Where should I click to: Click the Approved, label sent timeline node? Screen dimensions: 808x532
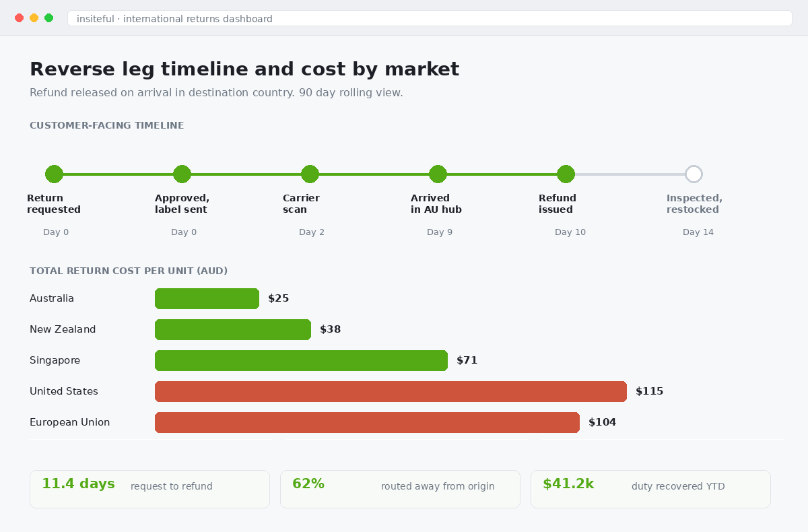[x=182, y=174]
